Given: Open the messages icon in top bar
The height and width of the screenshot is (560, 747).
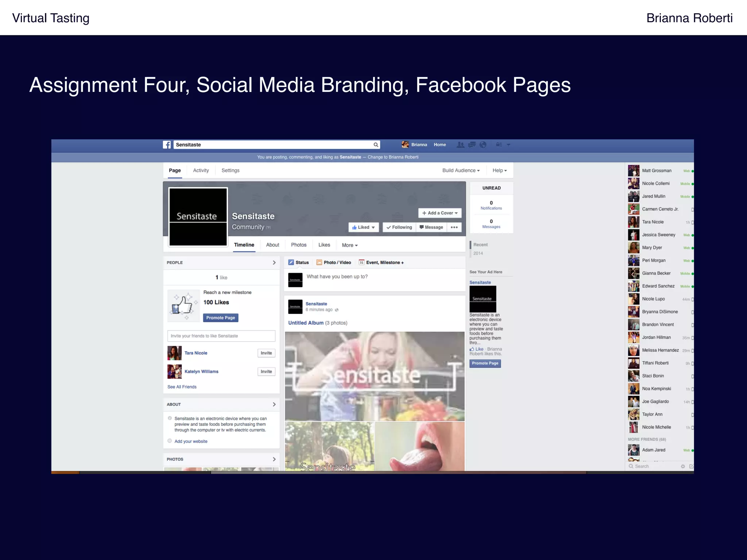Looking at the screenshot, I should (472, 145).
